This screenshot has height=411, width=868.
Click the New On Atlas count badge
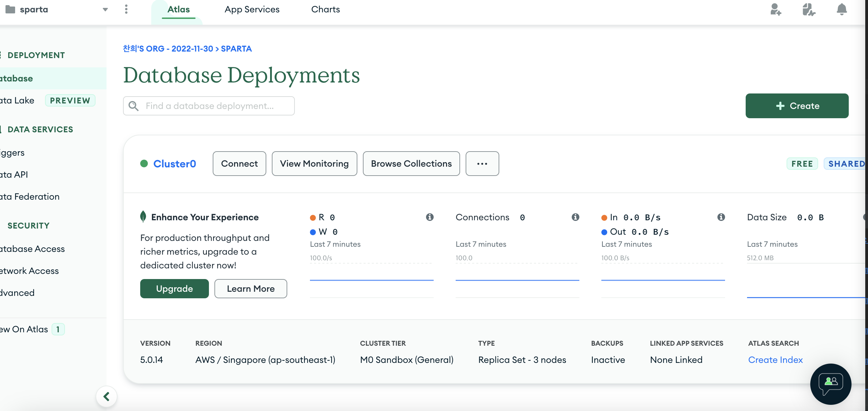point(58,329)
